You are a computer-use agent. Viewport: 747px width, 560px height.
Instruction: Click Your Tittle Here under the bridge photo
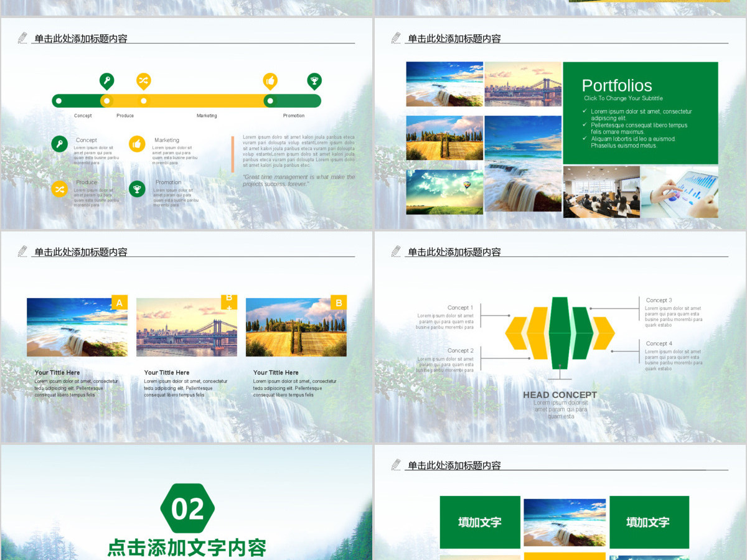167,373
